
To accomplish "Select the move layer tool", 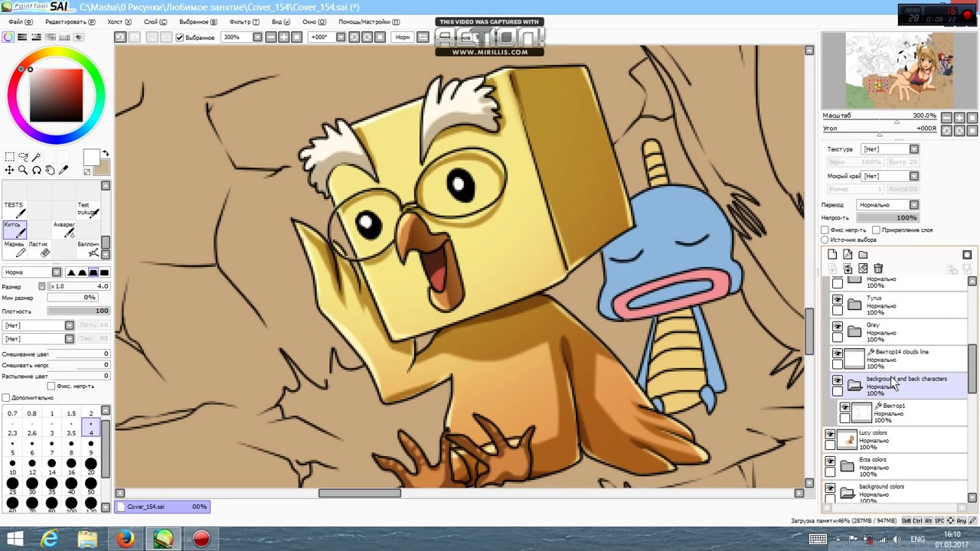I will click(x=9, y=170).
